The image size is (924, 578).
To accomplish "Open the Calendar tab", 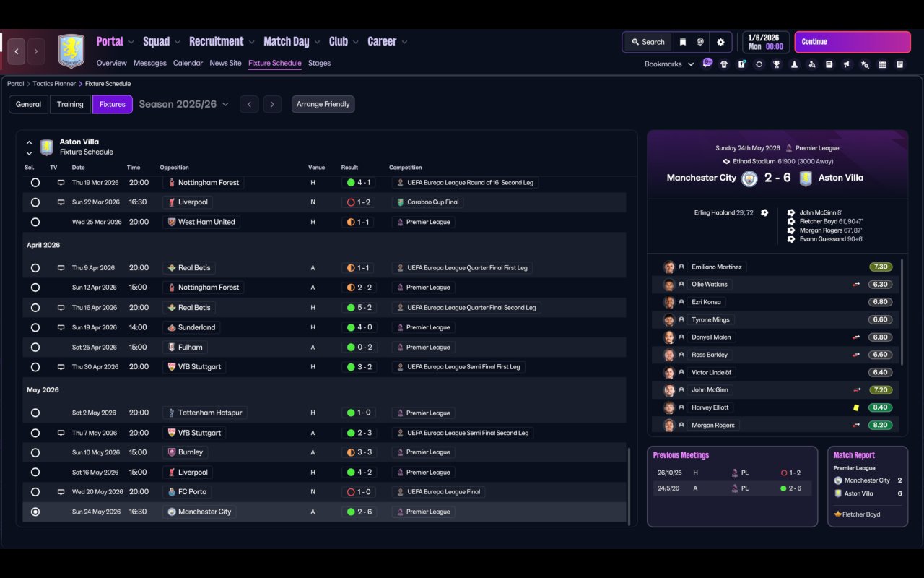I will point(188,63).
